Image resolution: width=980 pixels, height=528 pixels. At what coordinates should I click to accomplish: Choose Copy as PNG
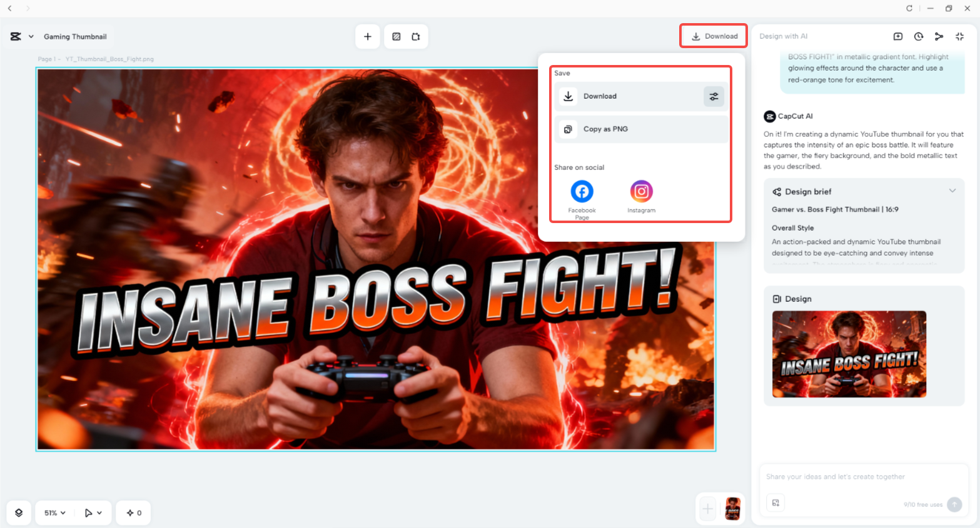605,129
